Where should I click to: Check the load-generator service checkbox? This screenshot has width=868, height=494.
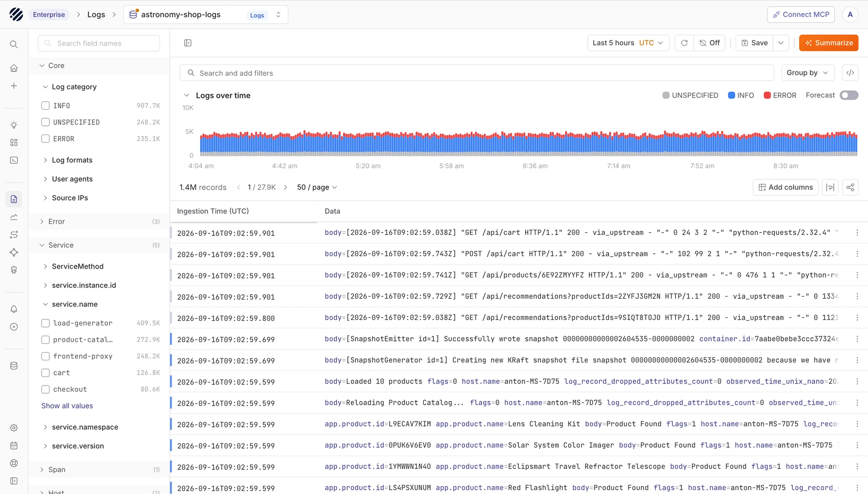(x=45, y=323)
